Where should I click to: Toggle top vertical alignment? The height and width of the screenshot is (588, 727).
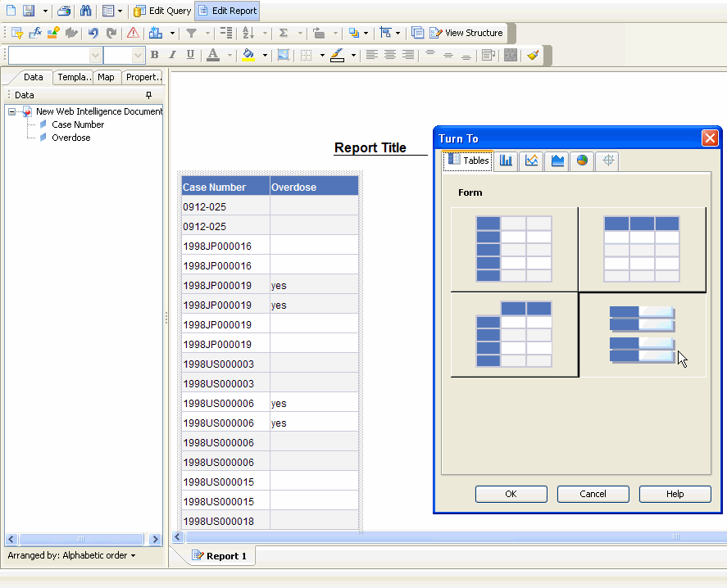point(429,55)
